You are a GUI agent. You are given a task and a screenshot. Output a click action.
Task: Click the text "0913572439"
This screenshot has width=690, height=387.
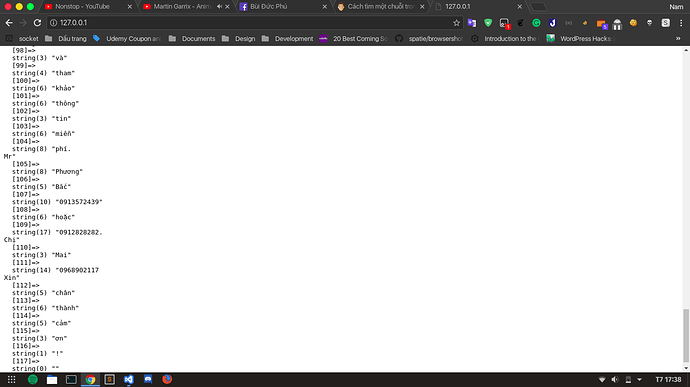(x=79, y=202)
